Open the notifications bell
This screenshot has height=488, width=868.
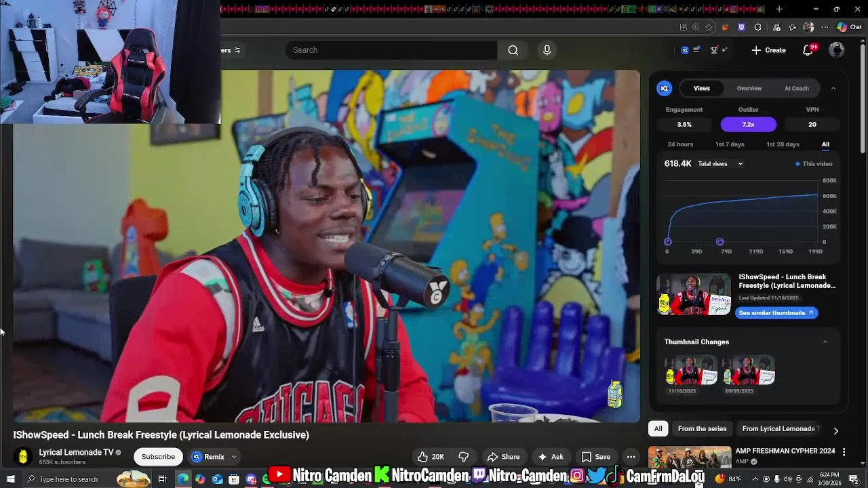pos(808,50)
